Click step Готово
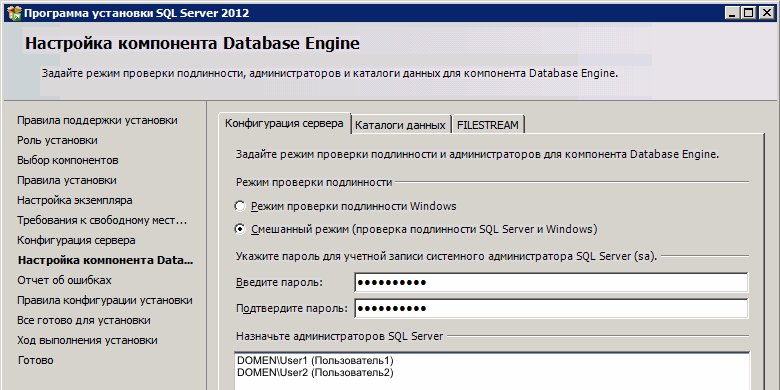The width and height of the screenshot is (780, 390). point(35,360)
